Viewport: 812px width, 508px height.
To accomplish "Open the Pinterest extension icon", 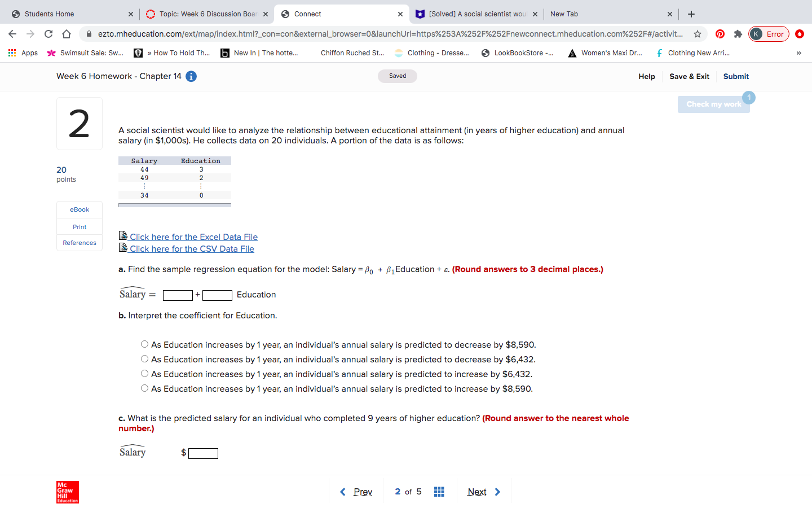I will pos(720,34).
